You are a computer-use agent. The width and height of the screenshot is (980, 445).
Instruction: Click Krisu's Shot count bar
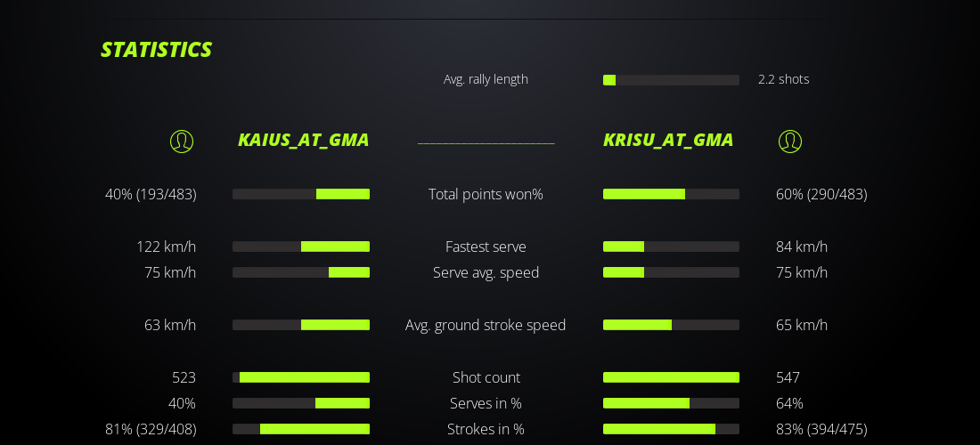pyautogui.click(x=671, y=377)
